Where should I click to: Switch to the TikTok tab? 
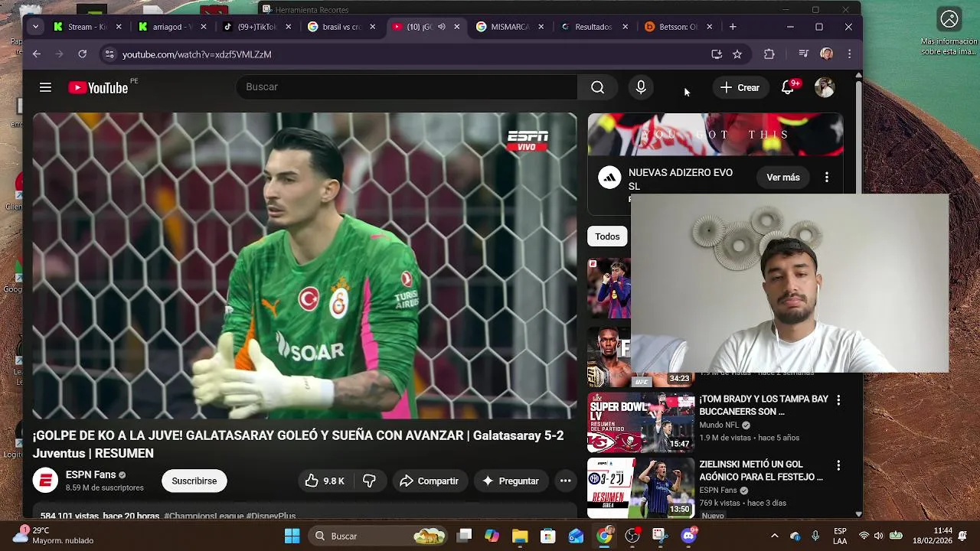pos(256,27)
